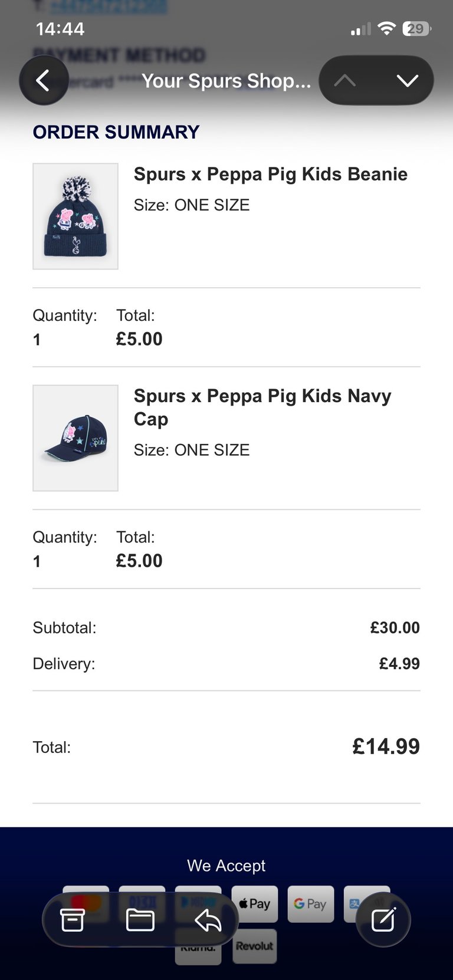Tap the back arrow button
Image resolution: width=453 pixels, height=980 pixels.
click(x=44, y=80)
